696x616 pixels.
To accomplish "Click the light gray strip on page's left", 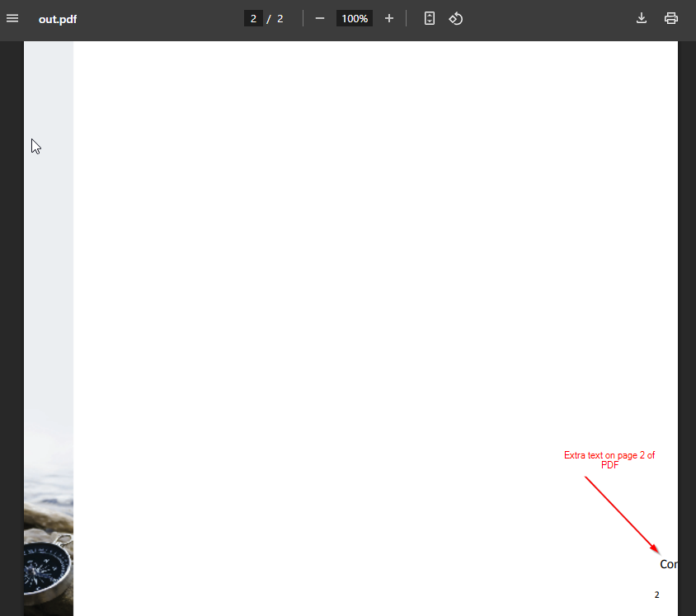I will (49, 247).
